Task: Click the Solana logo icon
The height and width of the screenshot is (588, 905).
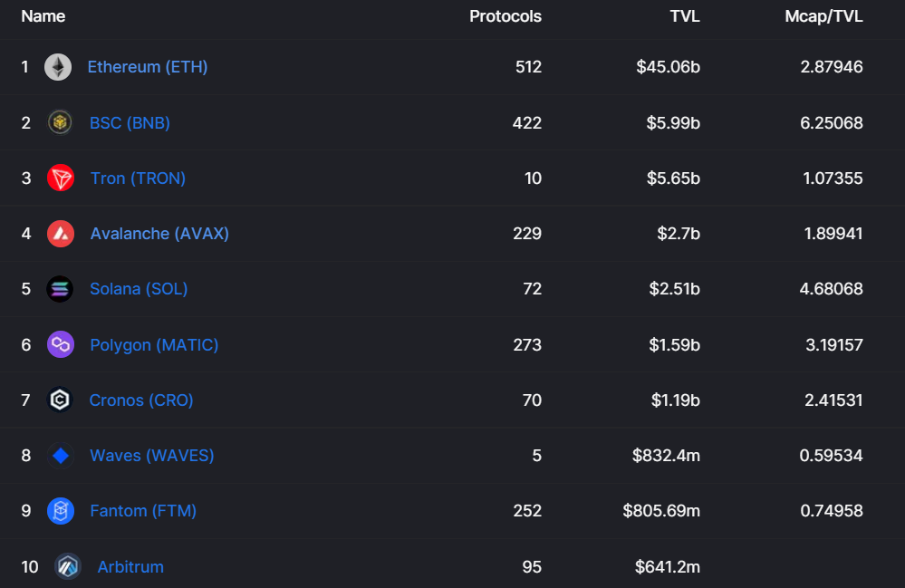Action: click(x=60, y=289)
